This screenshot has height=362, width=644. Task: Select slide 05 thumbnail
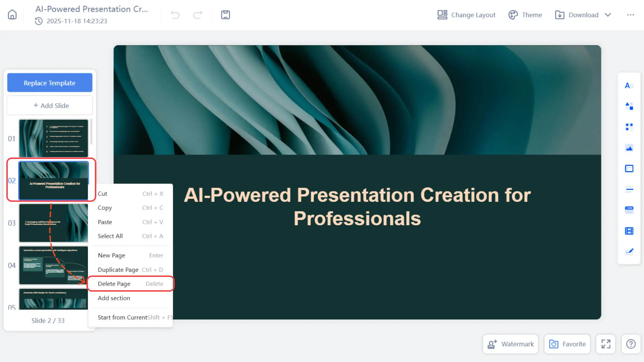pyautogui.click(x=54, y=299)
